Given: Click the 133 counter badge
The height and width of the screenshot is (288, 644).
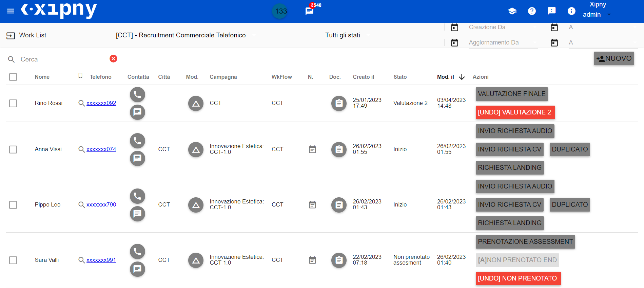Looking at the screenshot, I should 280,11.
